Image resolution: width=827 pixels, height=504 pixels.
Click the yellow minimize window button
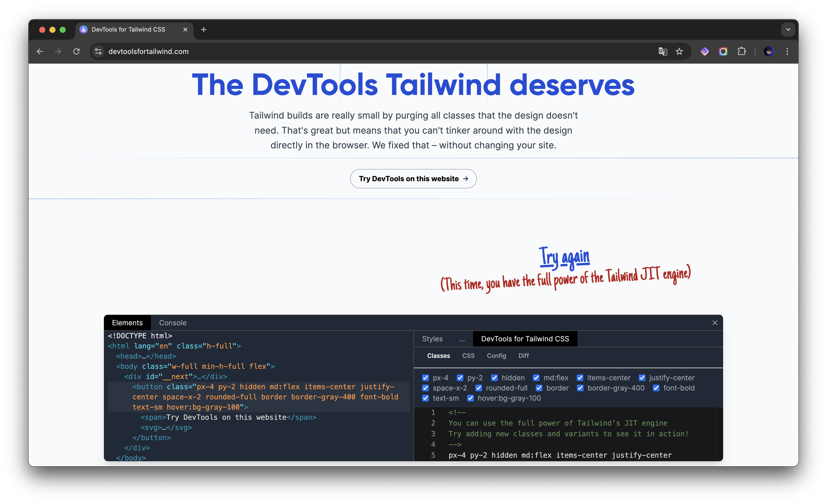coord(52,30)
